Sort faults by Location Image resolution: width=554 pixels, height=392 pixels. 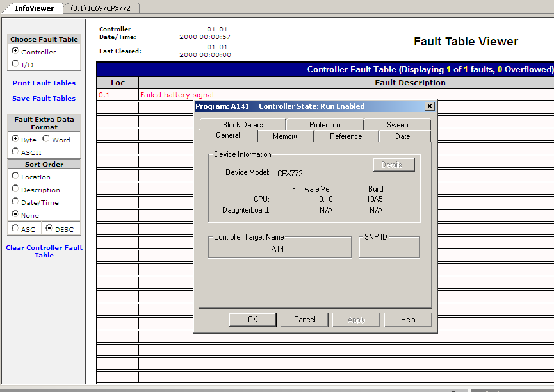click(x=15, y=176)
